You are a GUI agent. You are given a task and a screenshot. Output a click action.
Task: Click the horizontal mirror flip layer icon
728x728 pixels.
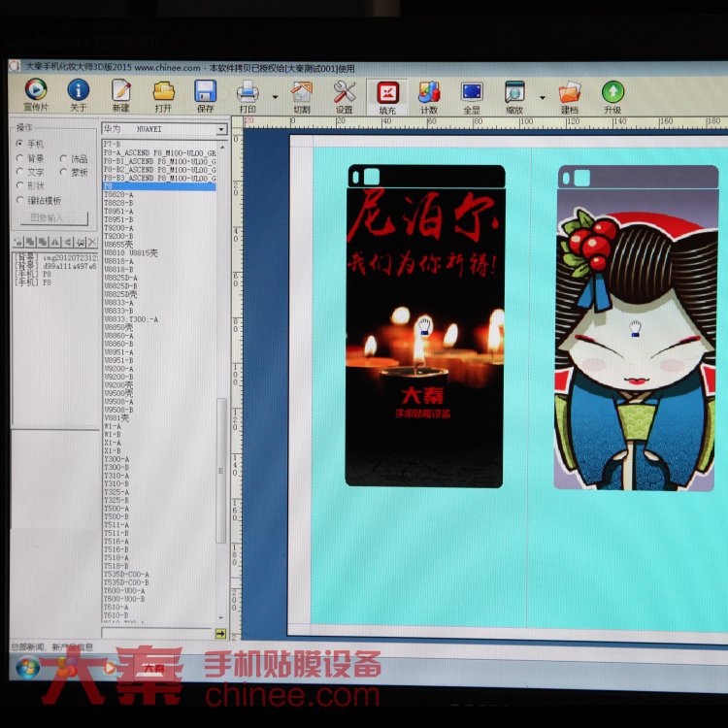[x=55, y=242]
